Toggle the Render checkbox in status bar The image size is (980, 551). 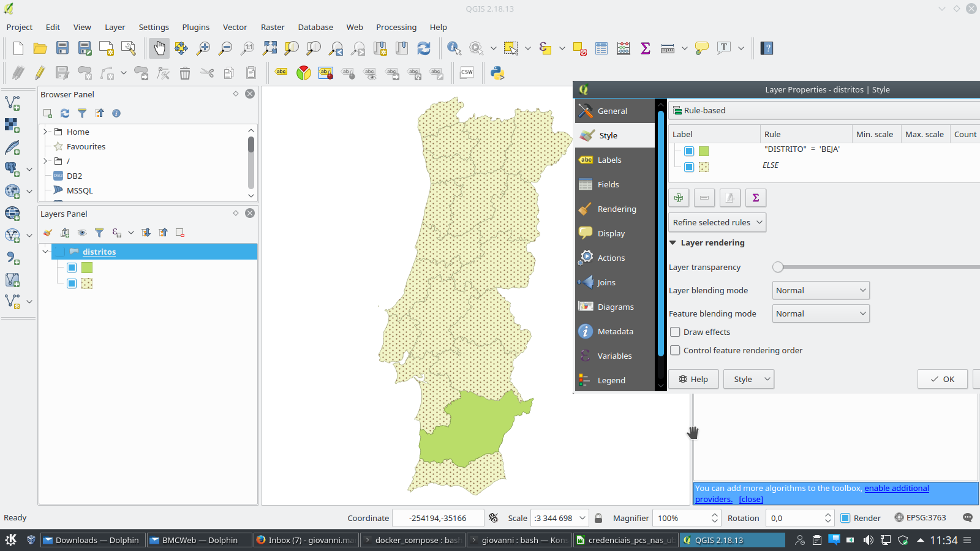845,518
